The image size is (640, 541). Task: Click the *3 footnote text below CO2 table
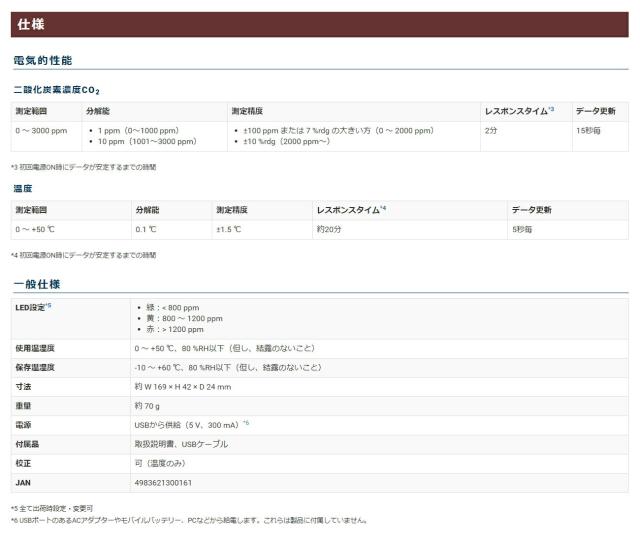pos(84,167)
